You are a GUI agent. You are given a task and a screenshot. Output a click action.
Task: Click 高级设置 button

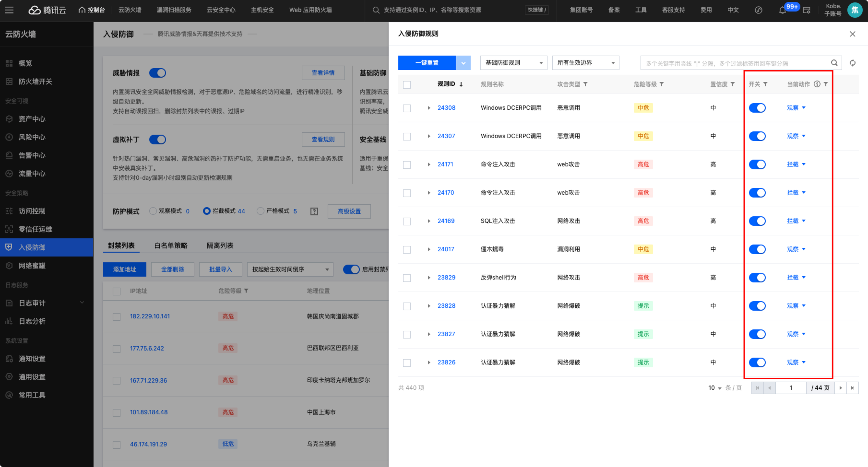coord(349,211)
